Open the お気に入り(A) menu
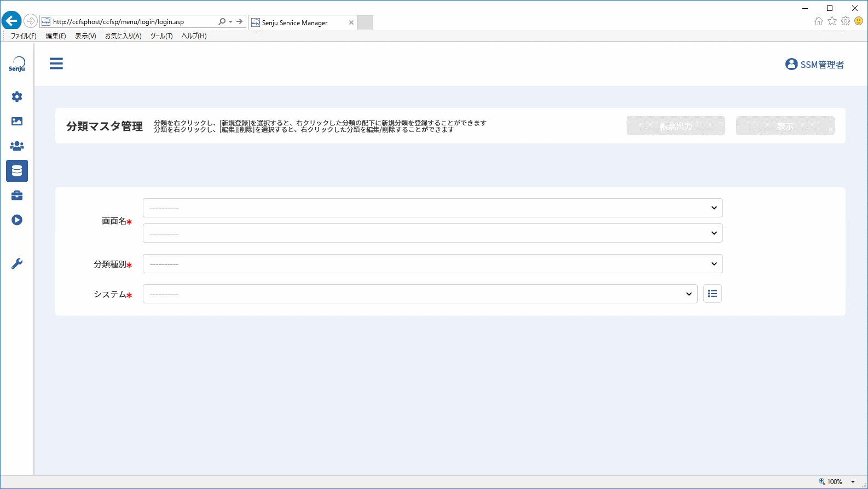 pyautogui.click(x=123, y=36)
